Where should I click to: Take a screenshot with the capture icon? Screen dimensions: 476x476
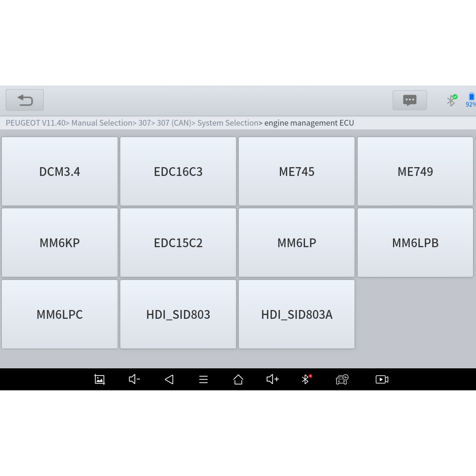click(100, 379)
